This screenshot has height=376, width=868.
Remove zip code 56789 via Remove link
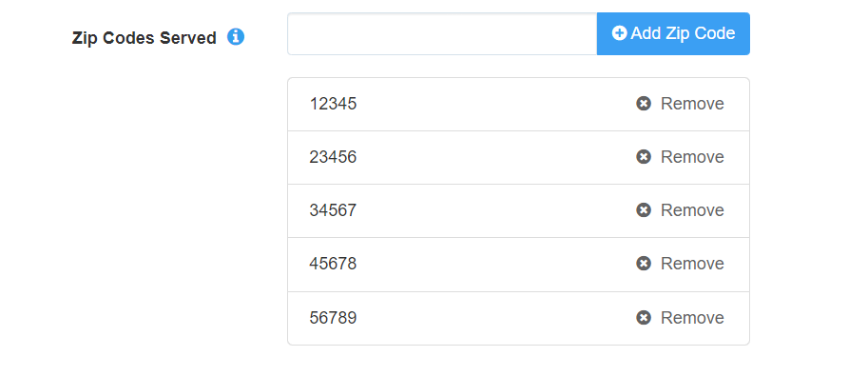point(692,318)
